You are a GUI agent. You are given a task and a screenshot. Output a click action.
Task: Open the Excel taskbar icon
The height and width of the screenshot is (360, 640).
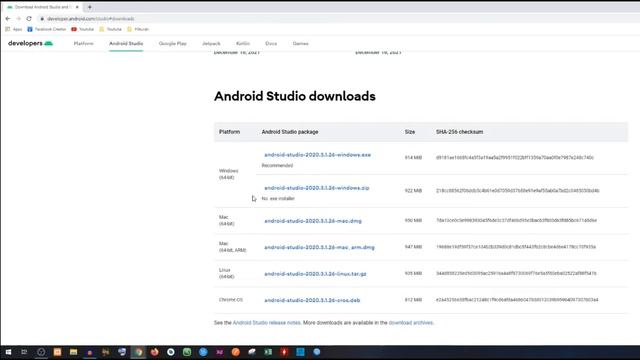coord(268,352)
